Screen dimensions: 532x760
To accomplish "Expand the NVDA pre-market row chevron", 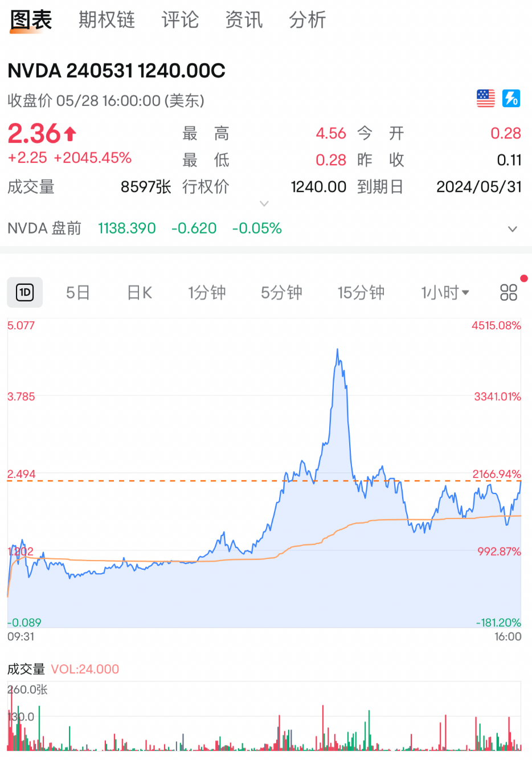I will 513,229.
